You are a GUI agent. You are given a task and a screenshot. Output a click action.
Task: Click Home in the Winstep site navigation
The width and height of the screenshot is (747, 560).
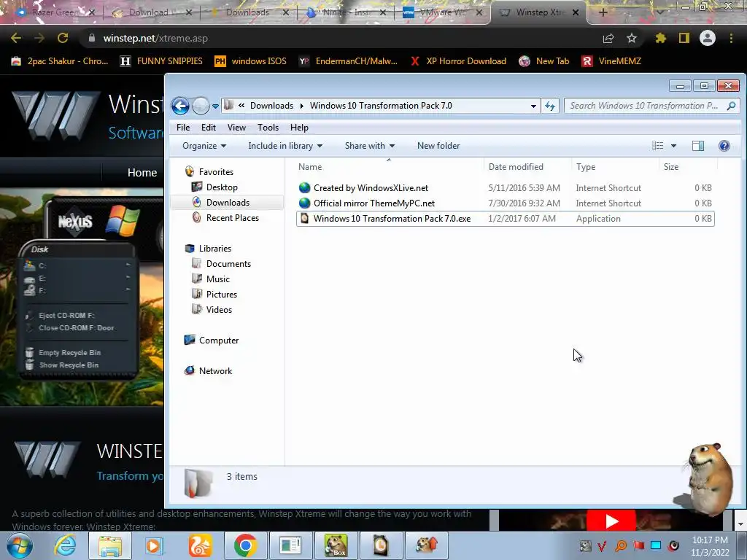click(142, 172)
